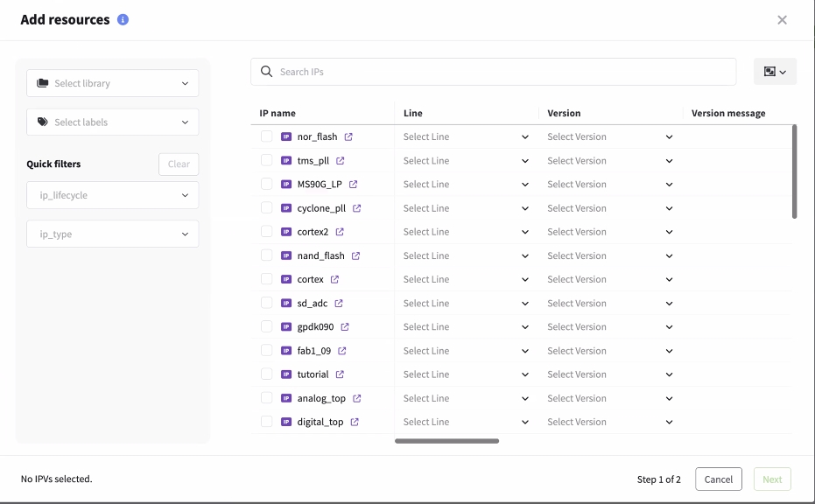Check the cortex2 checkbox
815x504 pixels.
(267, 232)
